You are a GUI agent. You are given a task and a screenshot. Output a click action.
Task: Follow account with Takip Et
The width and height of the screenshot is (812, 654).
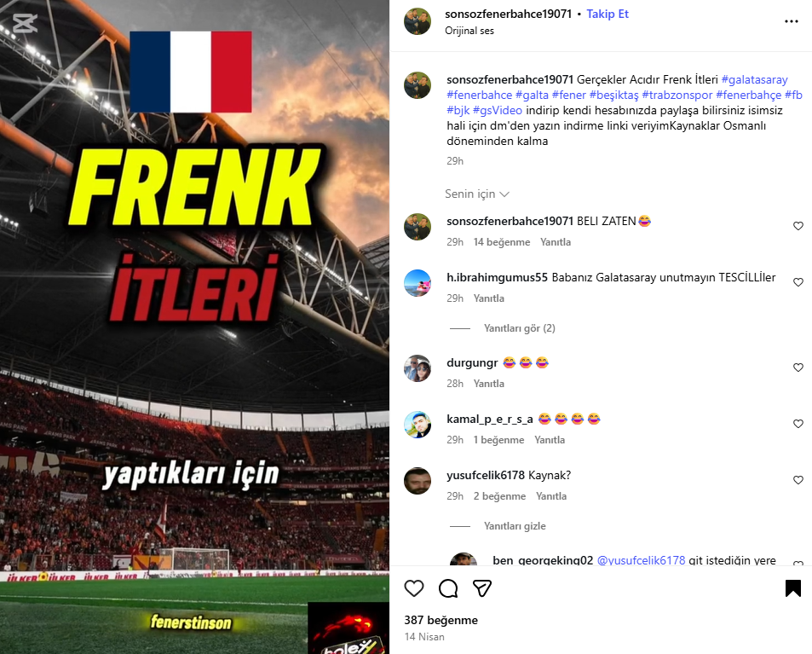608,14
